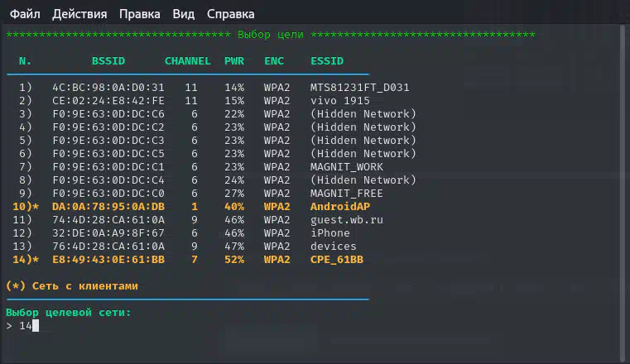Click ESSID iPhone
This screenshot has height=364, width=630.
329,233
